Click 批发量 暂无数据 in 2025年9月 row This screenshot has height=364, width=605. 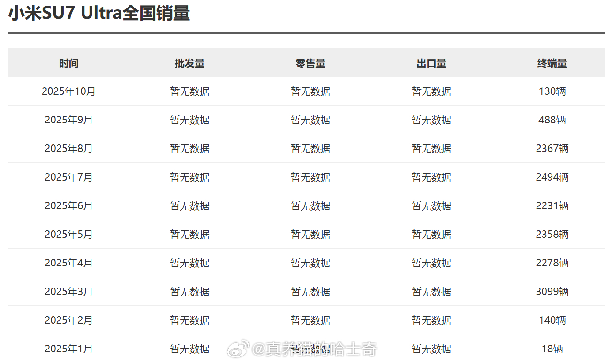point(189,120)
